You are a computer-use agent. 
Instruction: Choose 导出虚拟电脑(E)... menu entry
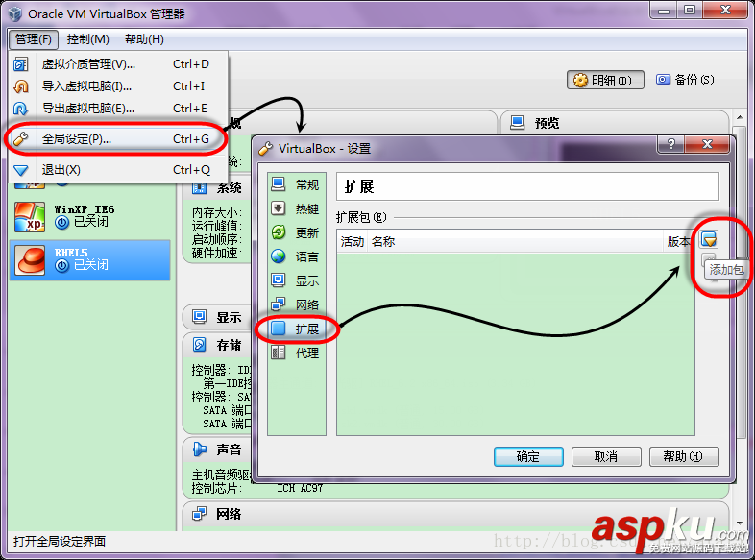[x=118, y=109]
